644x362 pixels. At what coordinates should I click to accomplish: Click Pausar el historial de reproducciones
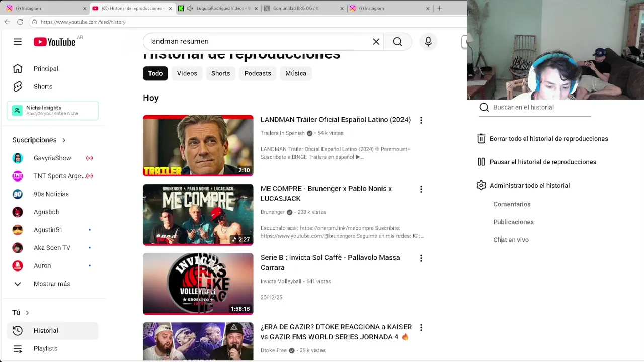point(542,162)
